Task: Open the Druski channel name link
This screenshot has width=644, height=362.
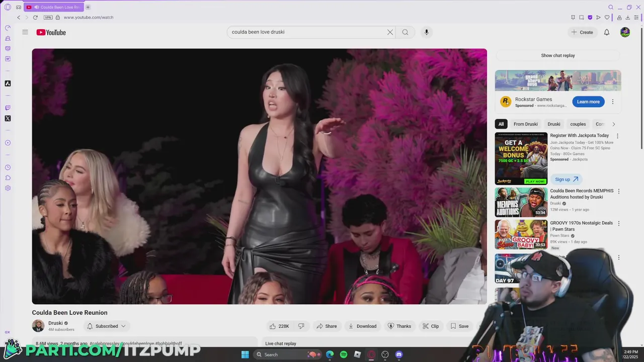Action: (55, 323)
